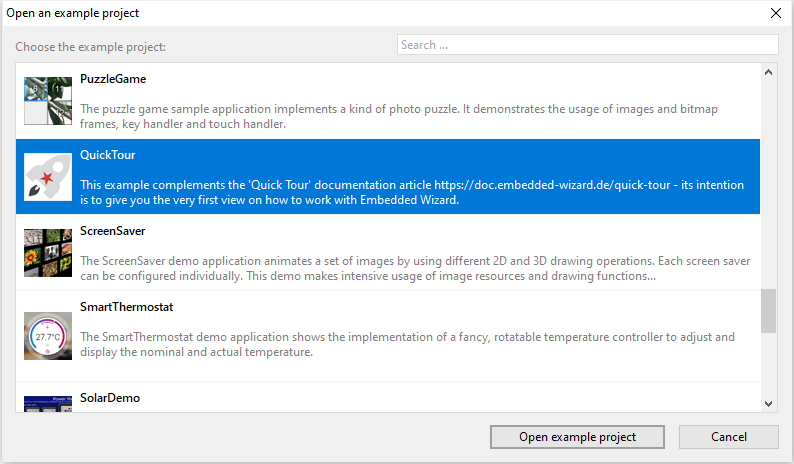Select the ScreenSaver project title
794x464 pixels.
pyautogui.click(x=112, y=231)
